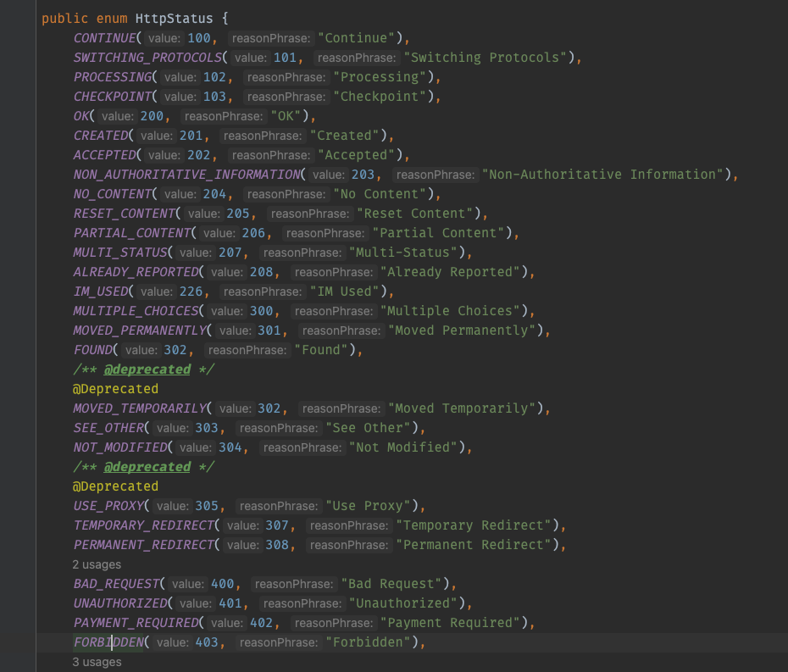The image size is (788, 672).
Task: Click the PARTIAL_CONTENT constant
Action: pyautogui.click(x=131, y=233)
